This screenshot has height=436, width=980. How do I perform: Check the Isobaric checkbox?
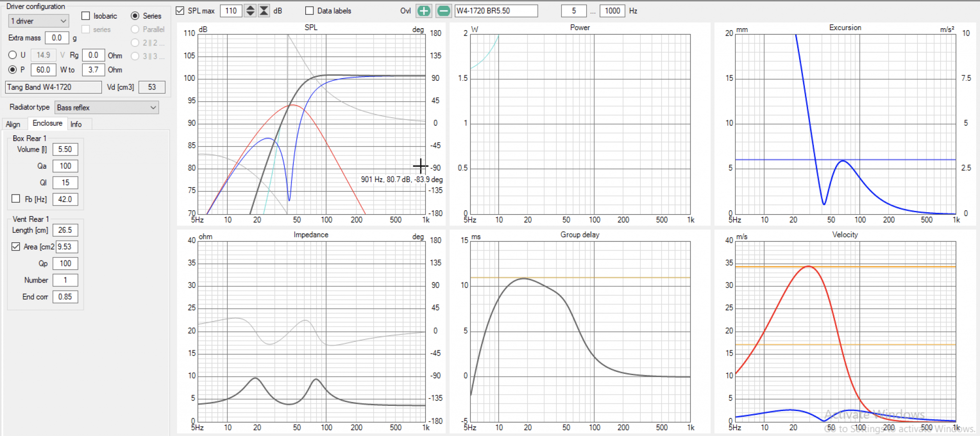click(x=86, y=16)
